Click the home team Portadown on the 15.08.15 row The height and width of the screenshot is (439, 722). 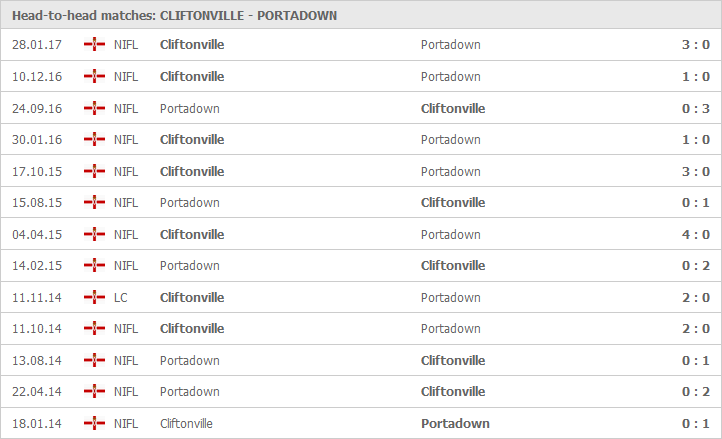coord(190,203)
